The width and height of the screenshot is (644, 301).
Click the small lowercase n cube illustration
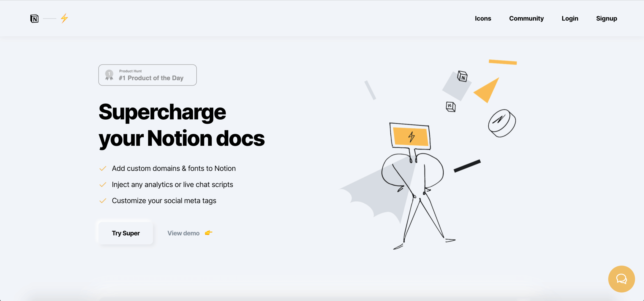451,106
